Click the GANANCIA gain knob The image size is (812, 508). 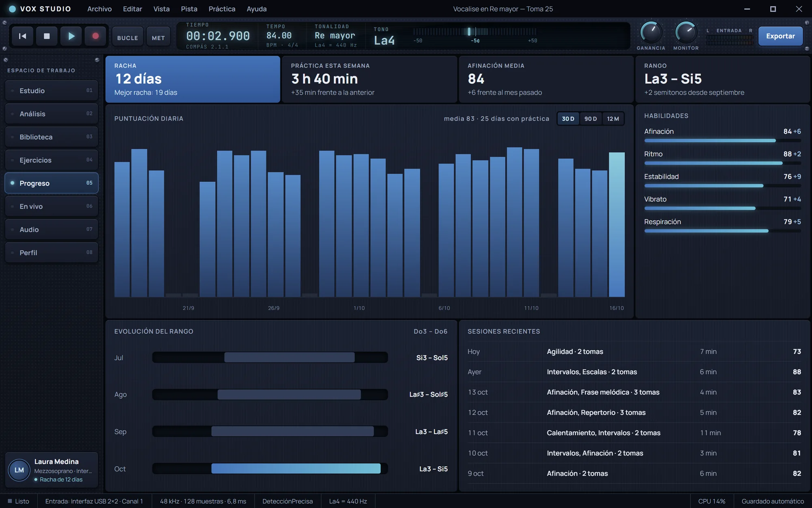point(651,33)
